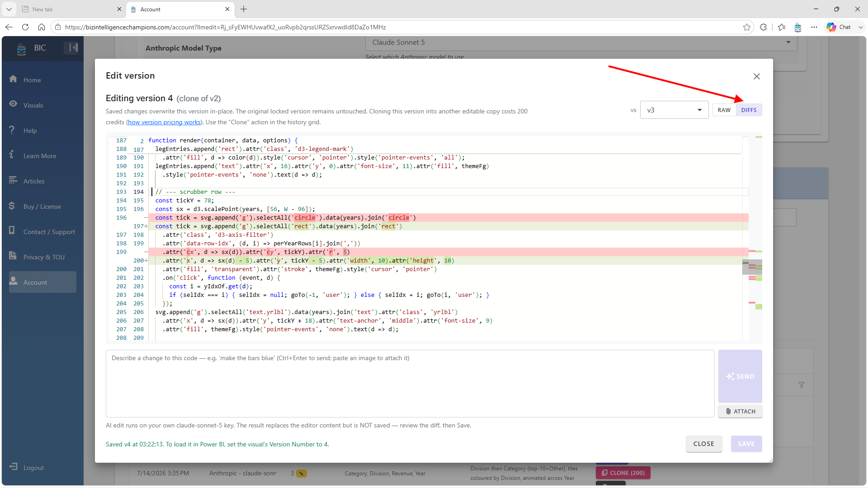
Task: Click the BIC logo icon
Action: [21, 48]
